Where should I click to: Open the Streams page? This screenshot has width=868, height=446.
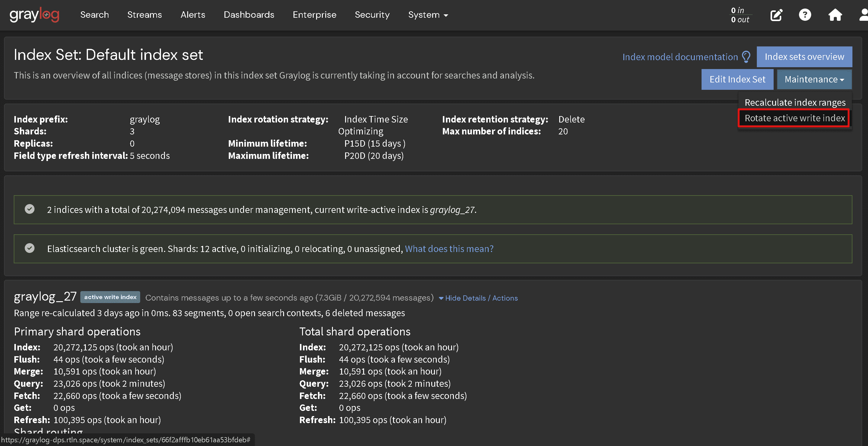(144, 15)
